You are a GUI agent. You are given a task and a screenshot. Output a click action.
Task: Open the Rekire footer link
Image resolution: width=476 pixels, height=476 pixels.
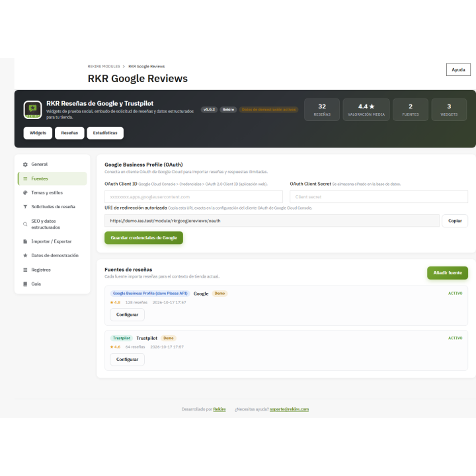[x=219, y=409]
